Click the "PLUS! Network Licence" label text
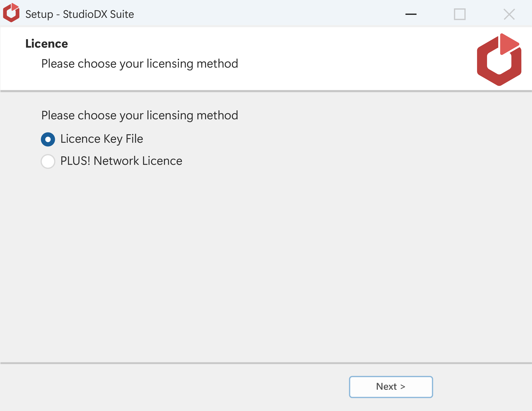Image resolution: width=532 pixels, height=411 pixels. 121,161
